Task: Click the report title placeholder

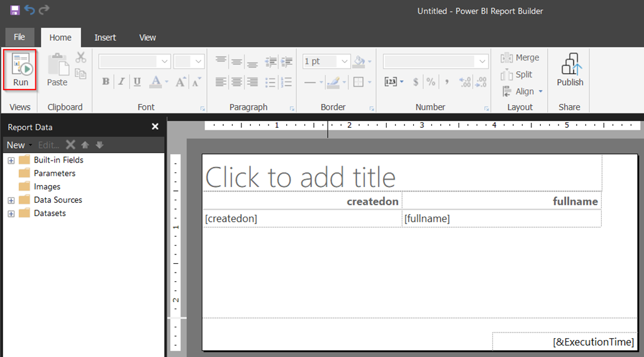Action: point(402,173)
